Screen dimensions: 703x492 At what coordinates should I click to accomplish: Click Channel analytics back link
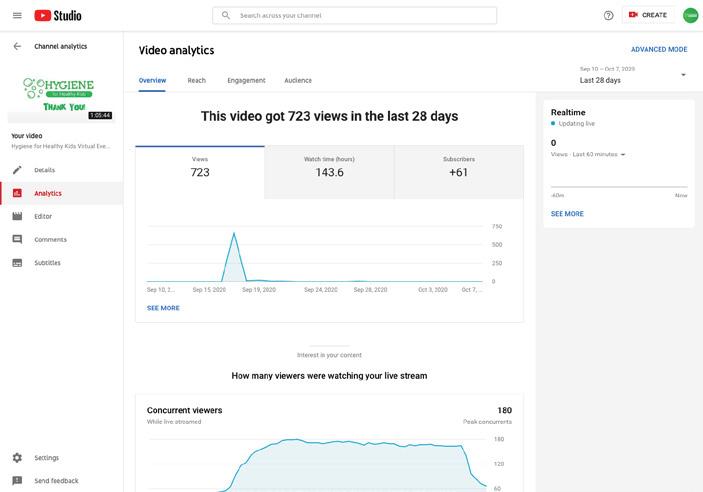pos(61,46)
